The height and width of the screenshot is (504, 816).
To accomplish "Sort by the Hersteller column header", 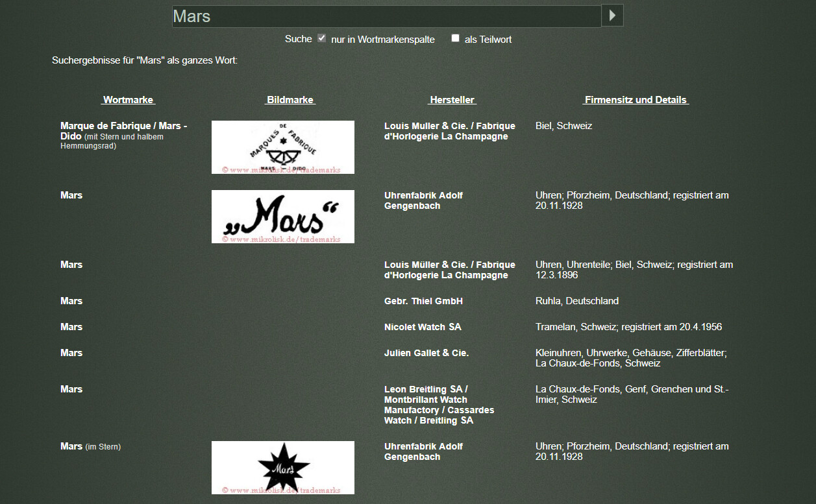I will click(452, 100).
